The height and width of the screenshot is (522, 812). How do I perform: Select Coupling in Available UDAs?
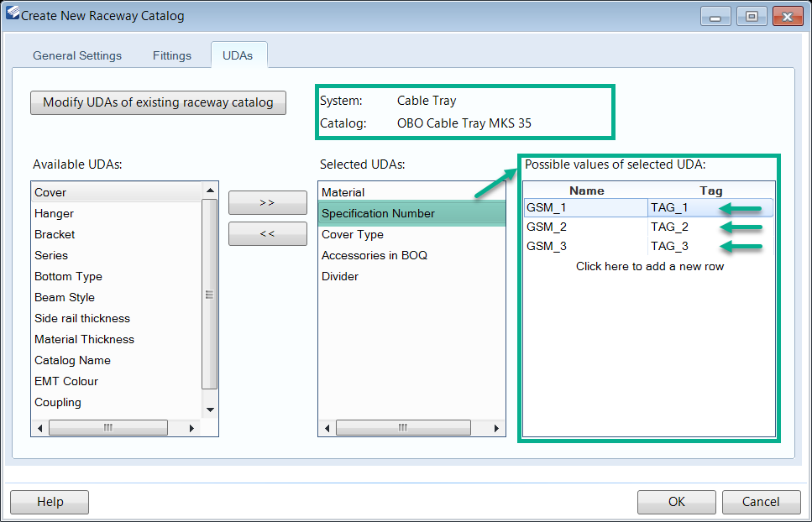[x=117, y=402]
